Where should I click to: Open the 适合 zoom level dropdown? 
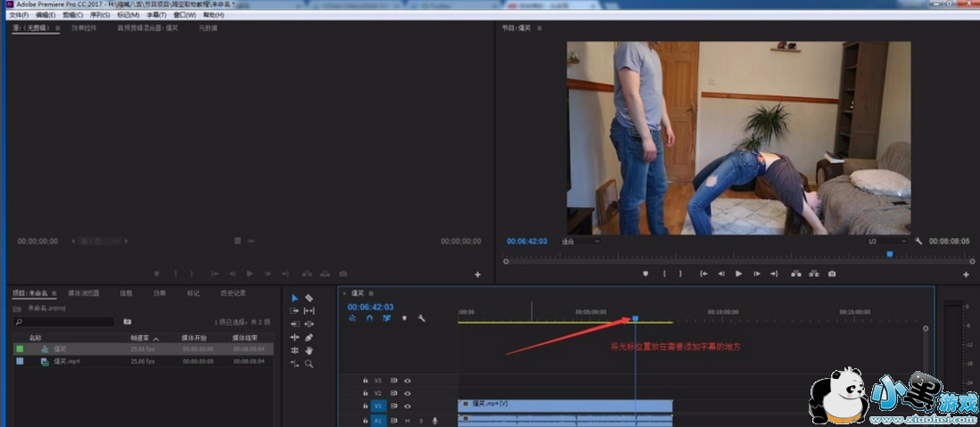tap(580, 241)
